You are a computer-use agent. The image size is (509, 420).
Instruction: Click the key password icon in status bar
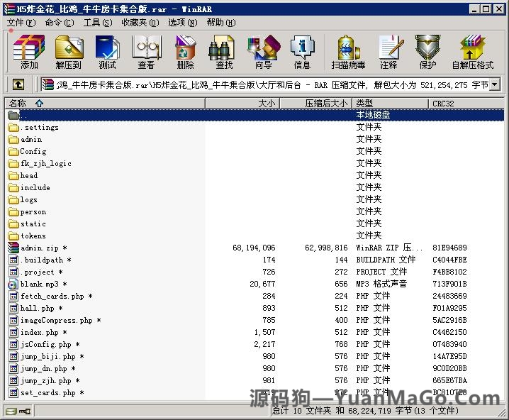pos(25,411)
